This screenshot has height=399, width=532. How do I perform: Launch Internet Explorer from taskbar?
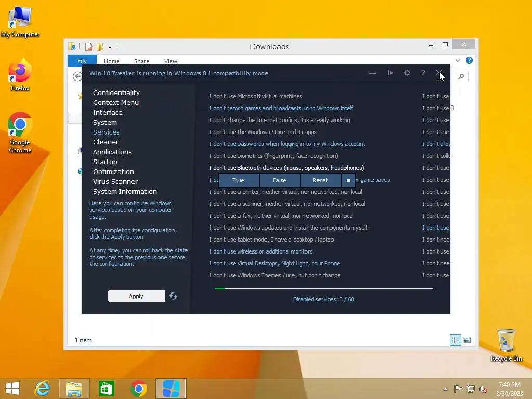[42, 389]
